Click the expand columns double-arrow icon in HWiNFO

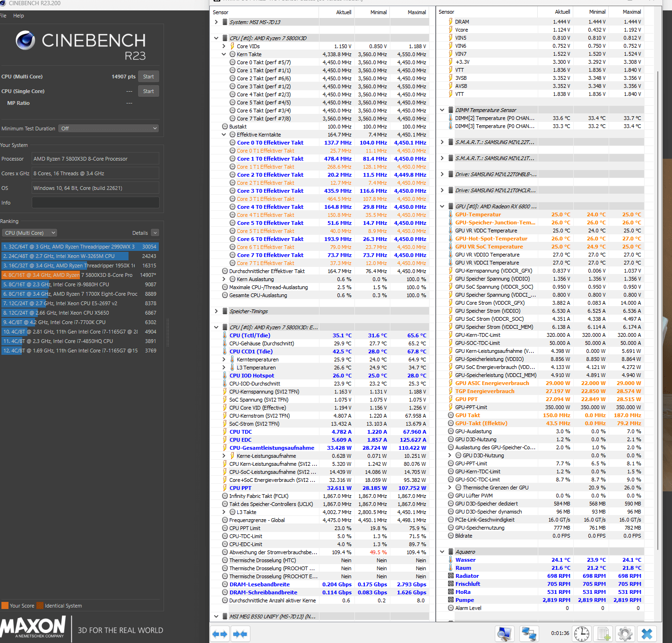(x=220, y=634)
